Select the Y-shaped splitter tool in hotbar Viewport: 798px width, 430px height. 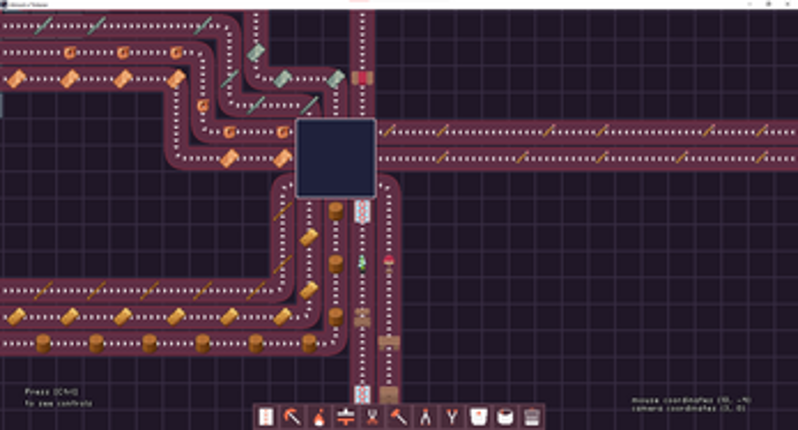click(x=452, y=417)
